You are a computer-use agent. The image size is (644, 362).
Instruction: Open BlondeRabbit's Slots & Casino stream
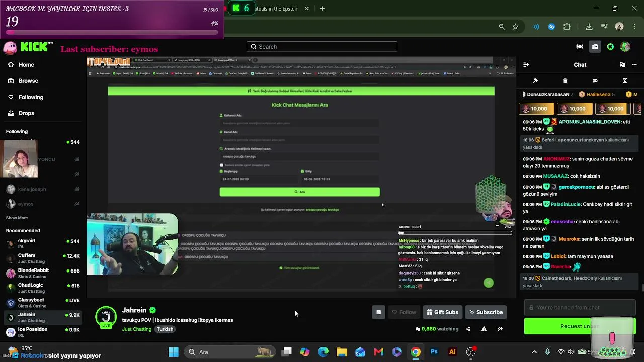pos(42,273)
